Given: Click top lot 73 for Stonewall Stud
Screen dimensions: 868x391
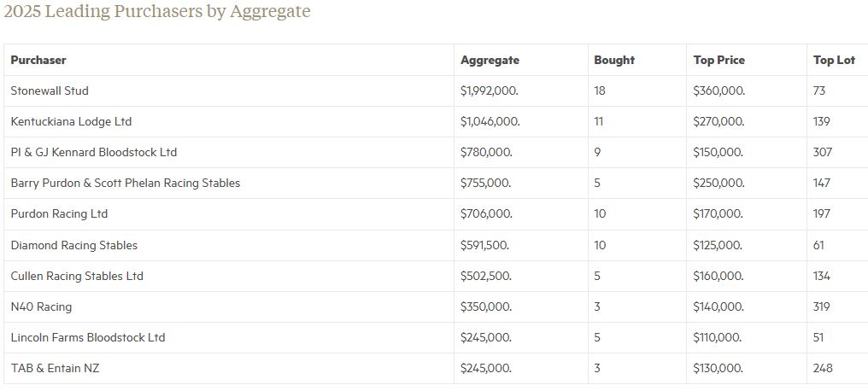Looking at the screenshot, I should [x=820, y=91].
